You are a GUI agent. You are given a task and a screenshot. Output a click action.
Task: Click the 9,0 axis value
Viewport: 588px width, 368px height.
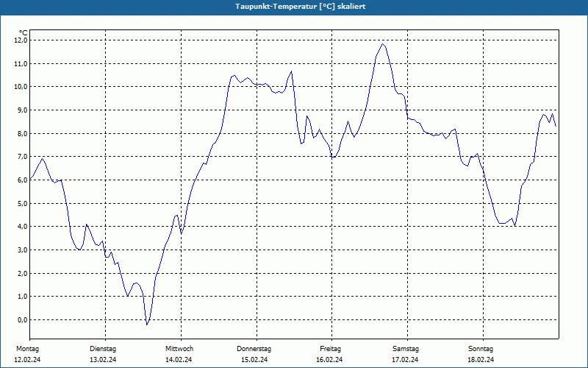(x=22, y=110)
